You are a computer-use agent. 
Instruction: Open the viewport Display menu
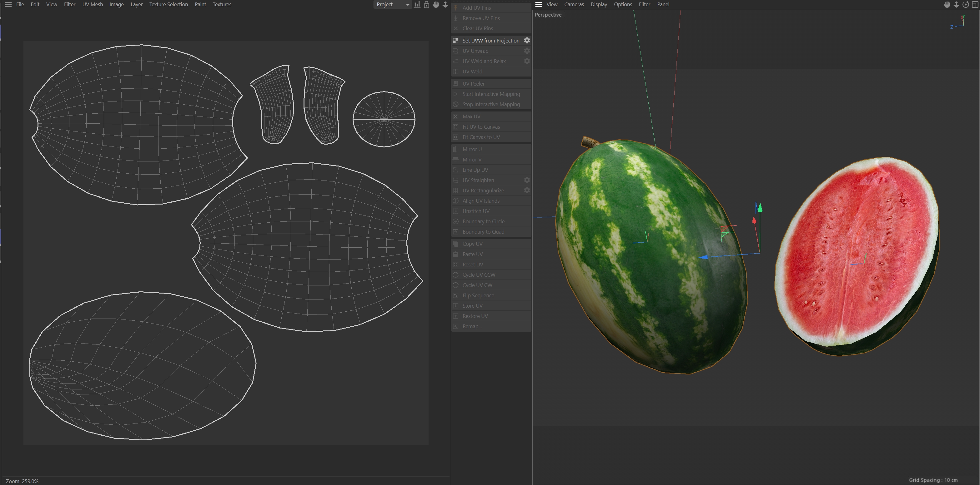tap(598, 5)
